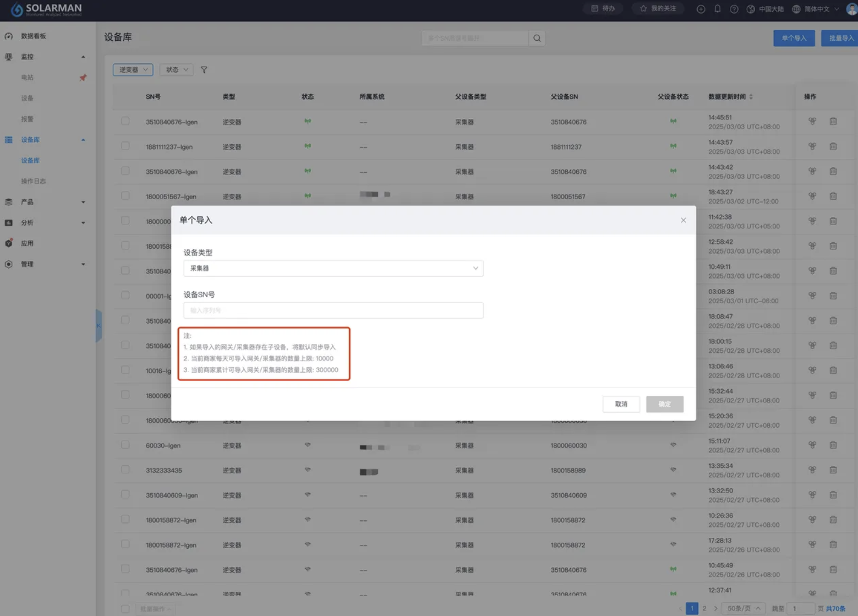
Task: Select the checkbox for row 3510840609-Igen
Action: (125, 494)
